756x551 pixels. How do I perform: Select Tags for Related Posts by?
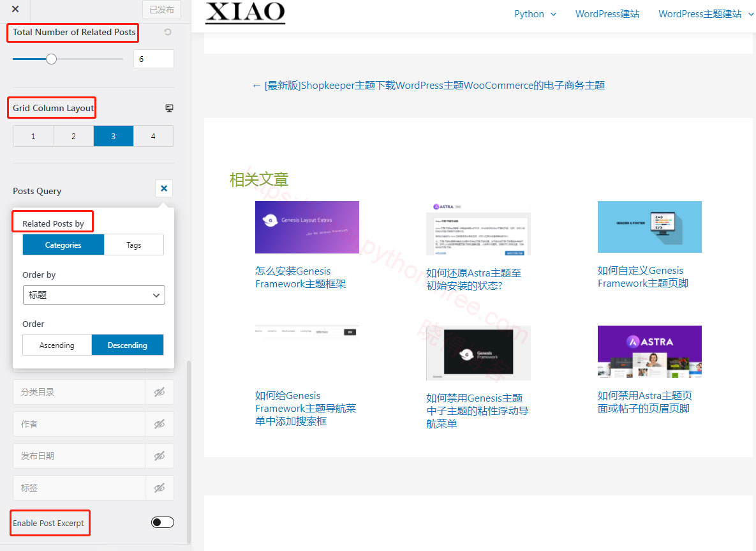pos(133,245)
